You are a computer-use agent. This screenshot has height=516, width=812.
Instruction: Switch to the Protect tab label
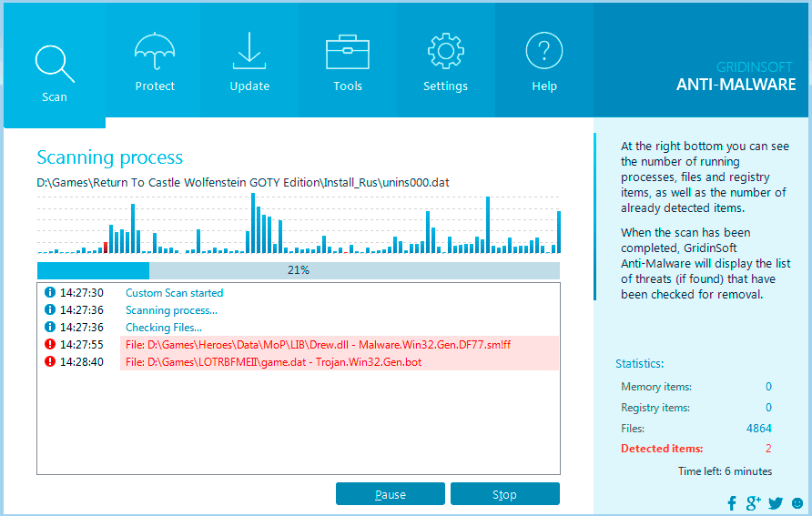pyautogui.click(x=155, y=86)
